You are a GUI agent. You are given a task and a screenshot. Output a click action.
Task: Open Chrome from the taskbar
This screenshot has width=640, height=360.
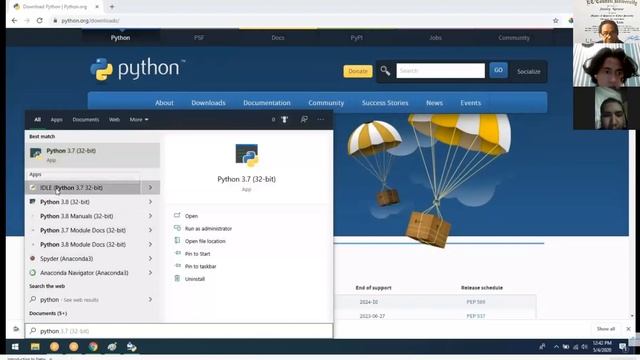click(93, 347)
